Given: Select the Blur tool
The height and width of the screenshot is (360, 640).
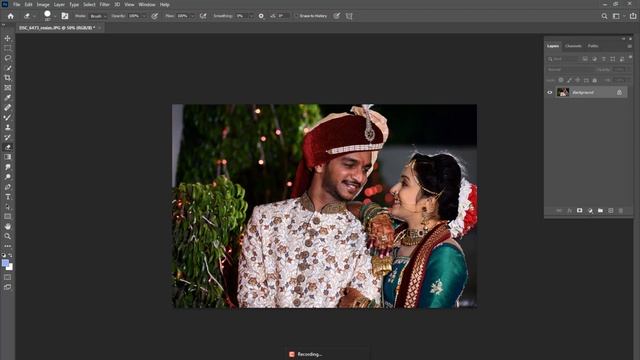Looking at the screenshot, I should pyautogui.click(x=7, y=167).
